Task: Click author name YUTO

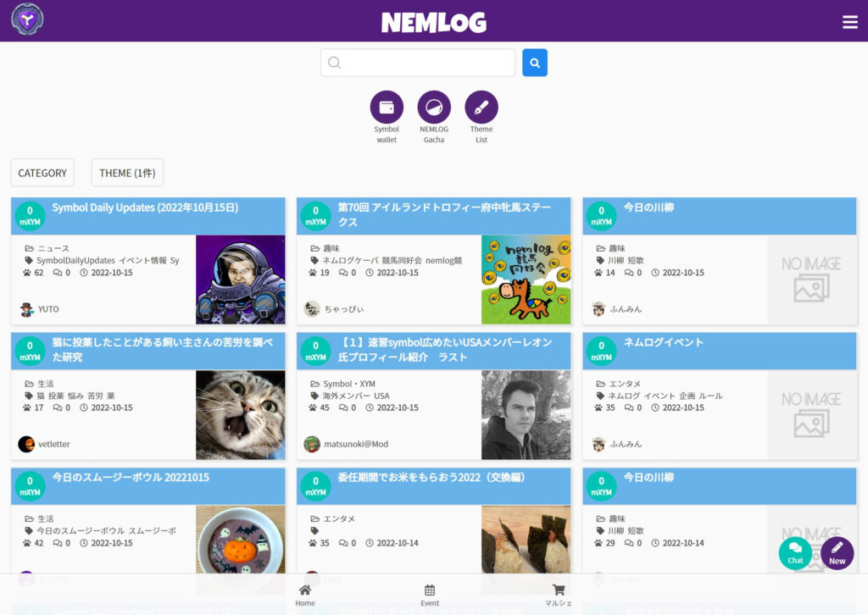Action: [48, 309]
